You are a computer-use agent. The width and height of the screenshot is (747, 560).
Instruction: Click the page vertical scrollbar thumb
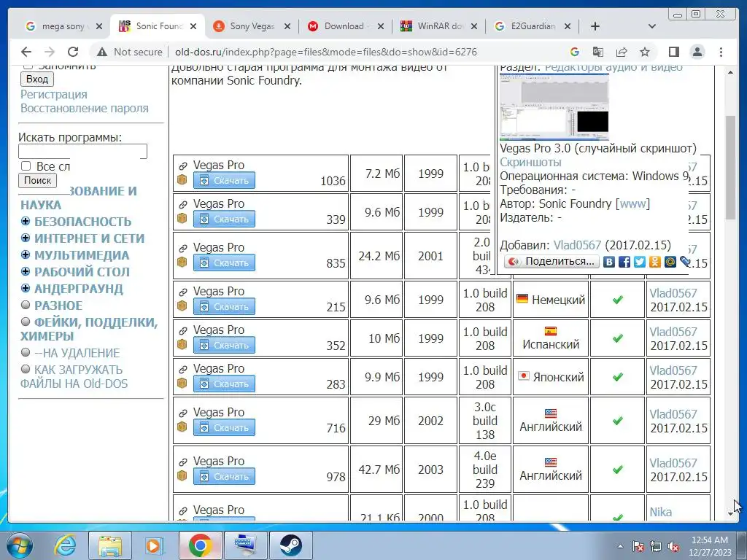click(730, 167)
